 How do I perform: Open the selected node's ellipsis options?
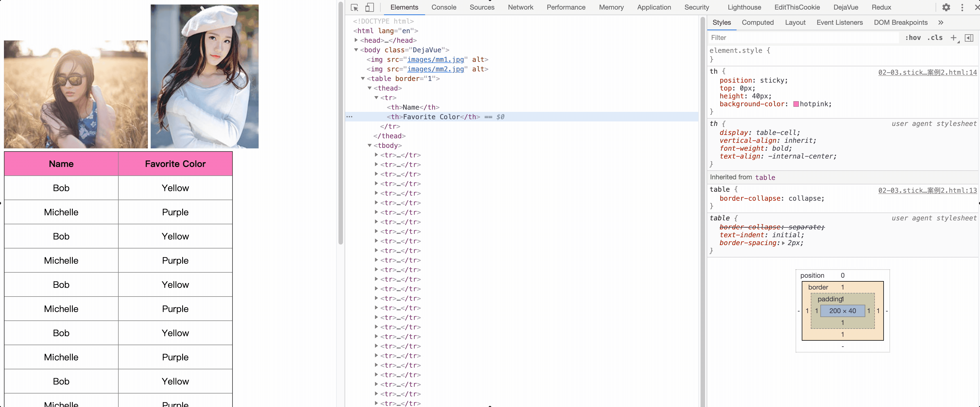pyautogui.click(x=349, y=117)
